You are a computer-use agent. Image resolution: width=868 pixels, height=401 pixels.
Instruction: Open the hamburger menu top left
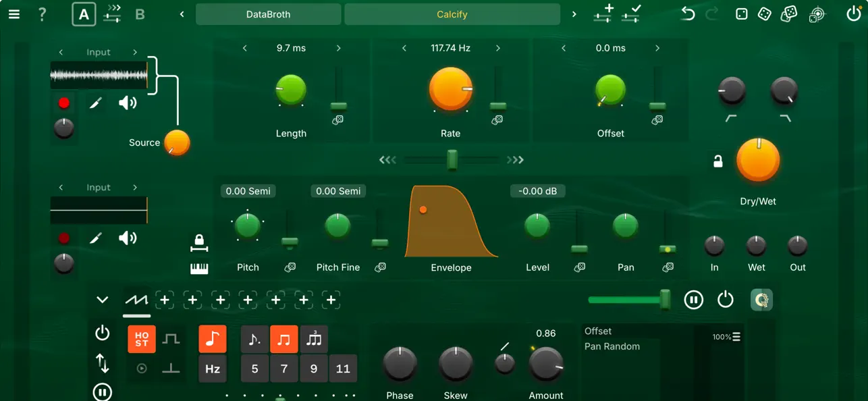14,14
